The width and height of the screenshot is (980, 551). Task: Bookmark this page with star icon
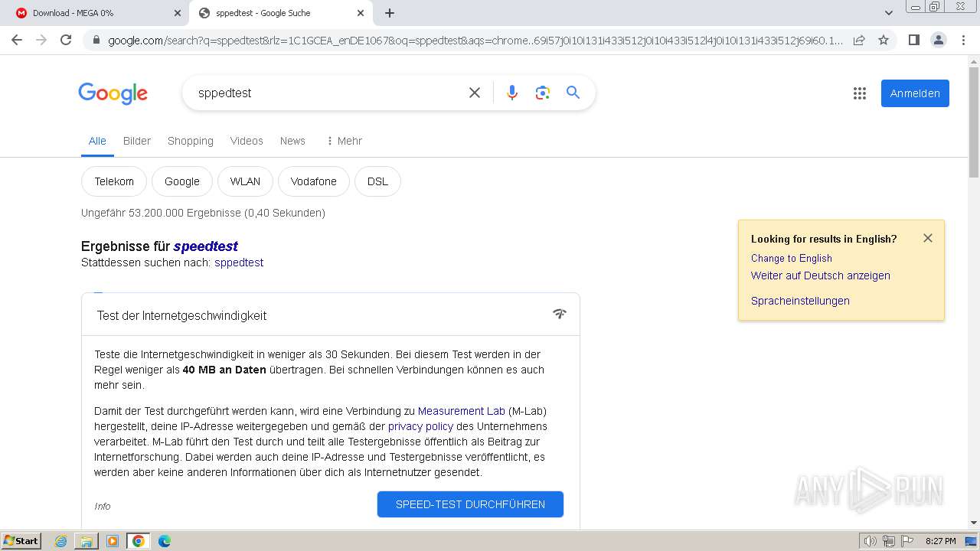click(x=884, y=40)
